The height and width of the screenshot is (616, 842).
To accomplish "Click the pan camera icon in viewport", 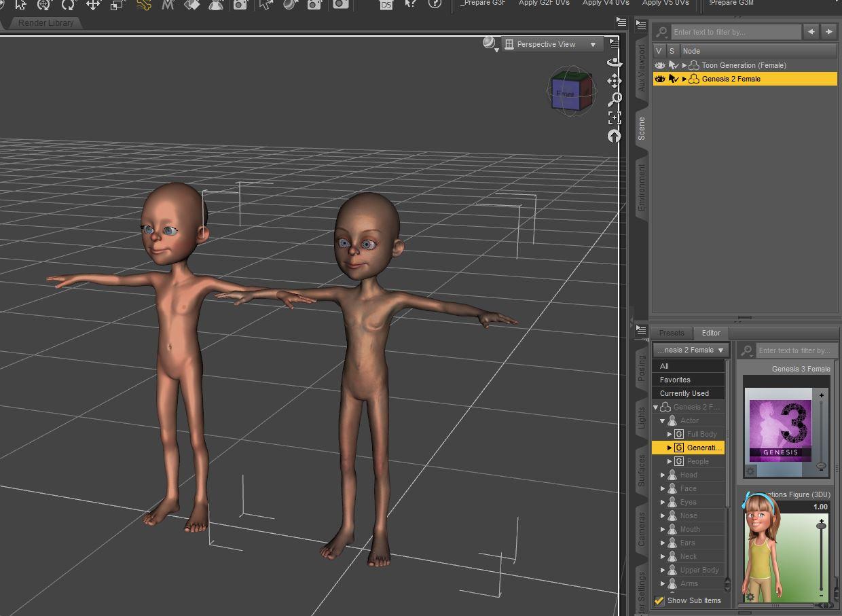I will (614, 81).
